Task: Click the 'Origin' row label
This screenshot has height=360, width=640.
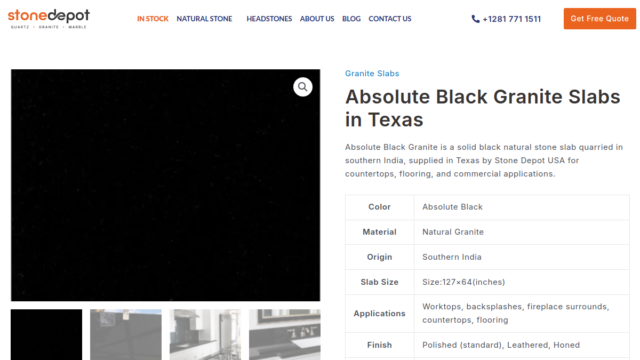Action: pos(379,257)
